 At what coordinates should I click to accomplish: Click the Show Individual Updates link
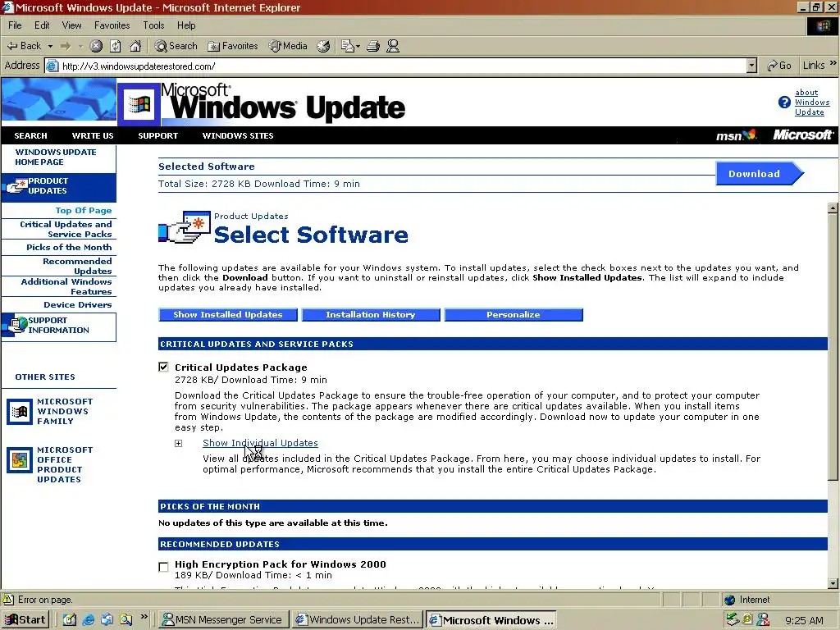pyautogui.click(x=260, y=443)
